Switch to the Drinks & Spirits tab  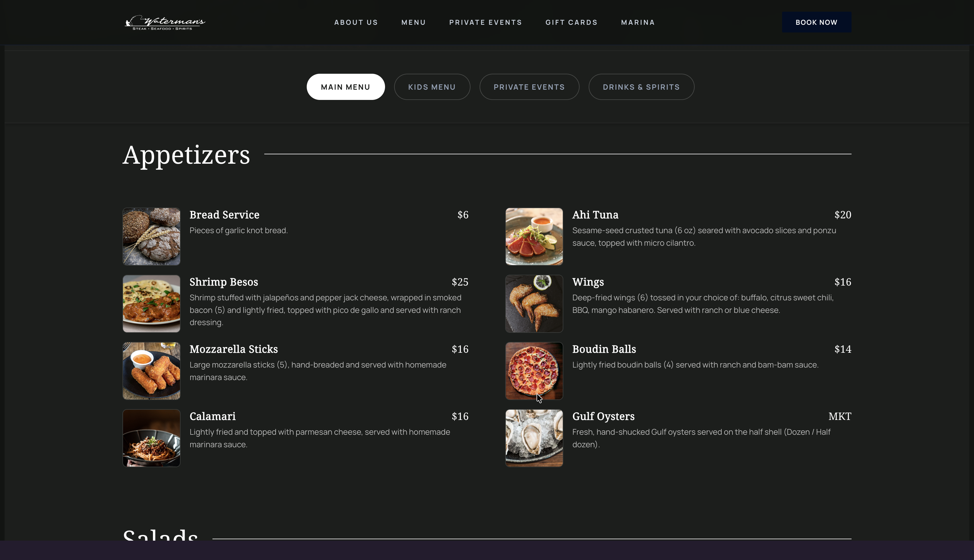[x=641, y=87]
